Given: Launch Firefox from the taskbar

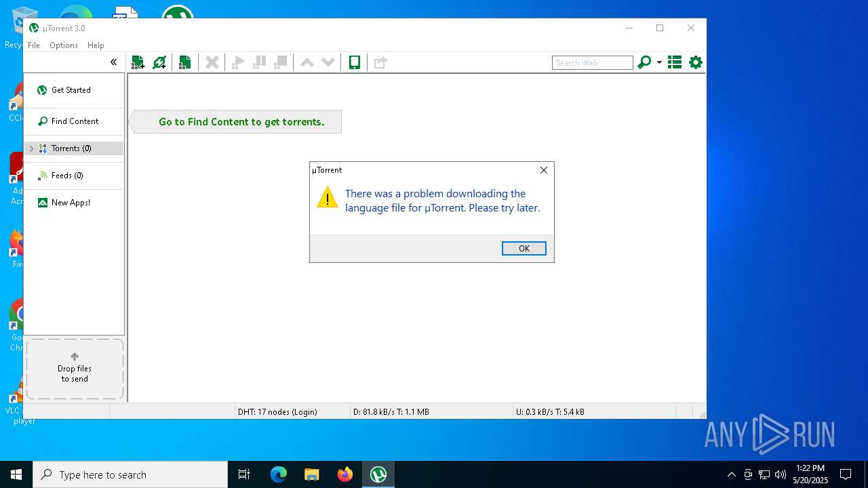Looking at the screenshot, I should tap(345, 474).
